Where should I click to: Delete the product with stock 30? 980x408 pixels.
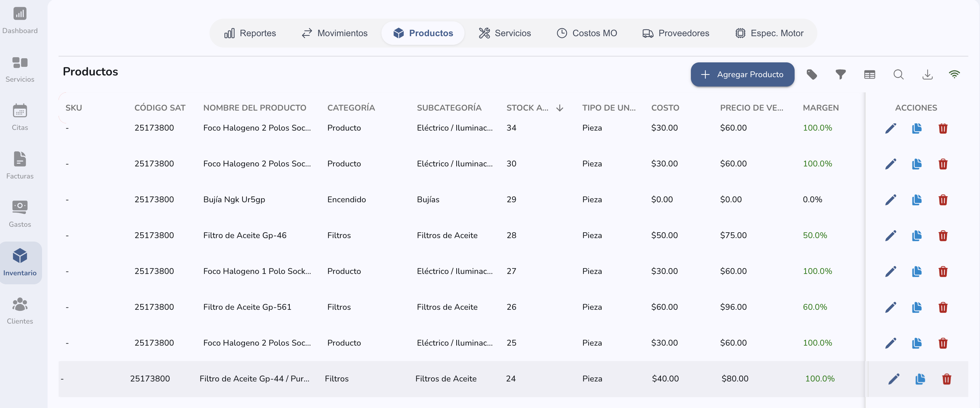pos(943,164)
